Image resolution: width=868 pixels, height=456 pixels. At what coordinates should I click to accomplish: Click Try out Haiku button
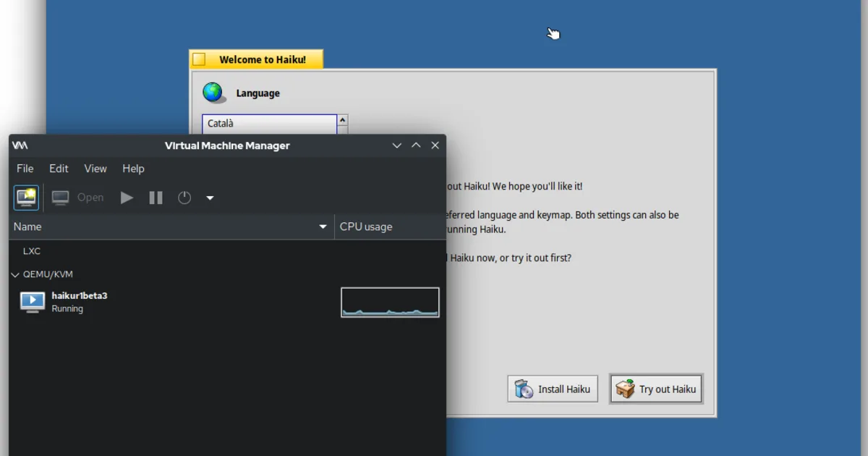coord(656,389)
